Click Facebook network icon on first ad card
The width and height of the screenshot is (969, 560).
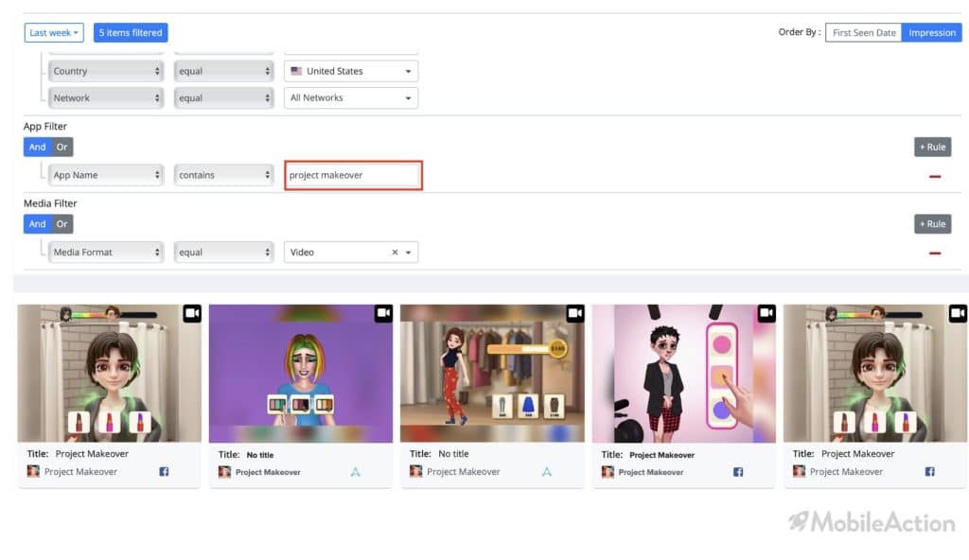click(164, 472)
